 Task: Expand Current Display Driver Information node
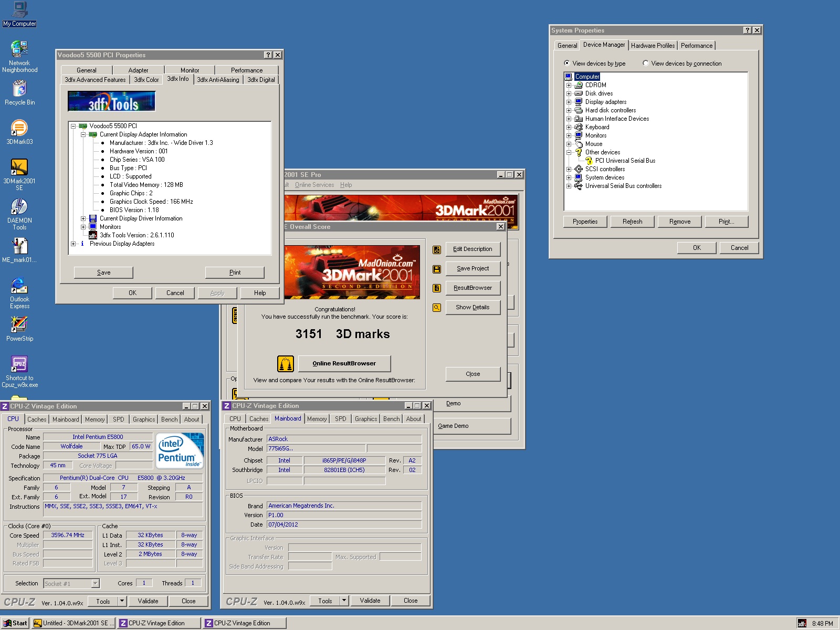point(83,218)
